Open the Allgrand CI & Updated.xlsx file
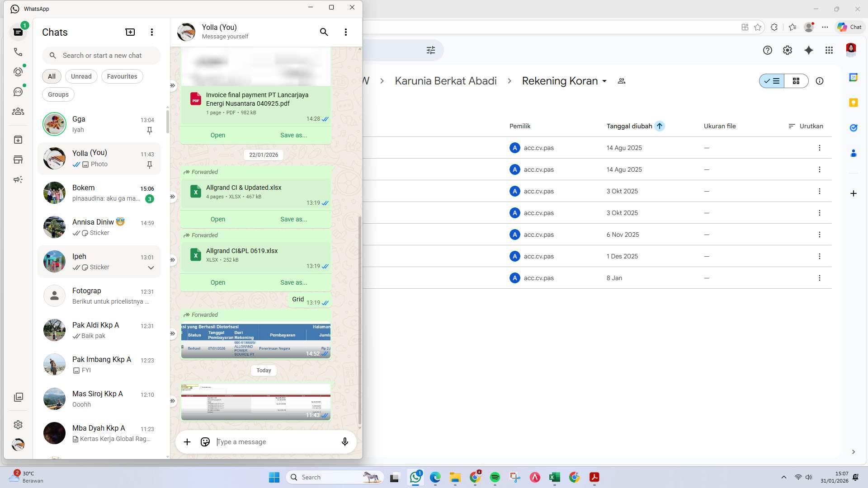 (x=217, y=219)
